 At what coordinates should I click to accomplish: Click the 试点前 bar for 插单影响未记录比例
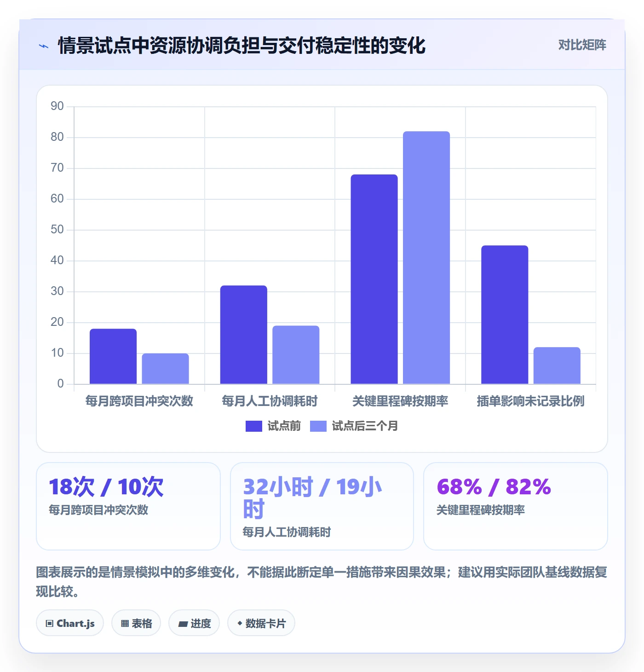point(505,315)
